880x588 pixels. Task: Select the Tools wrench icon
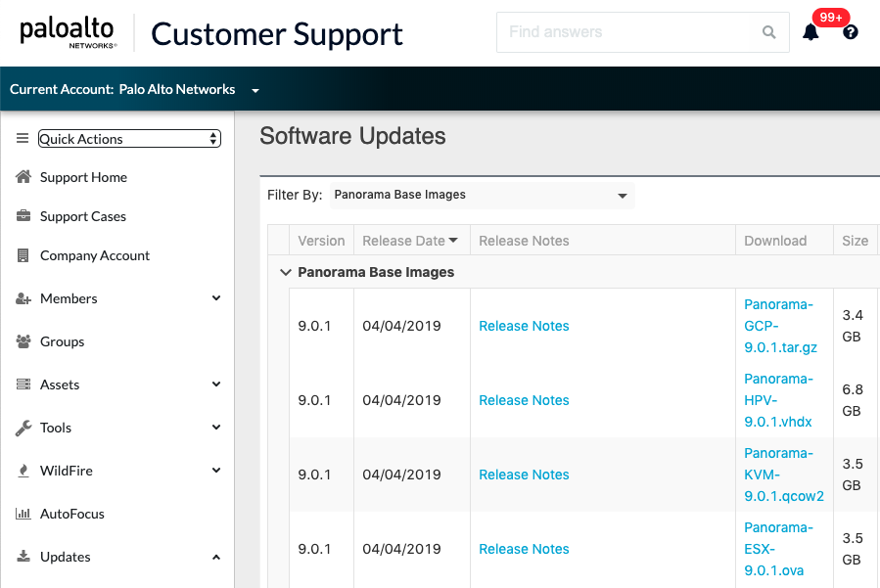[22, 428]
